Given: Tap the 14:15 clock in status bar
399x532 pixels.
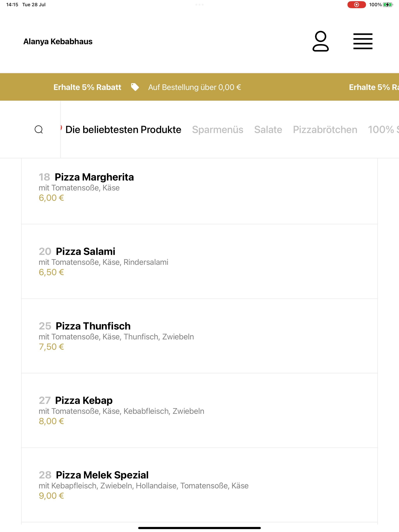Looking at the screenshot, I should (12, 4).
